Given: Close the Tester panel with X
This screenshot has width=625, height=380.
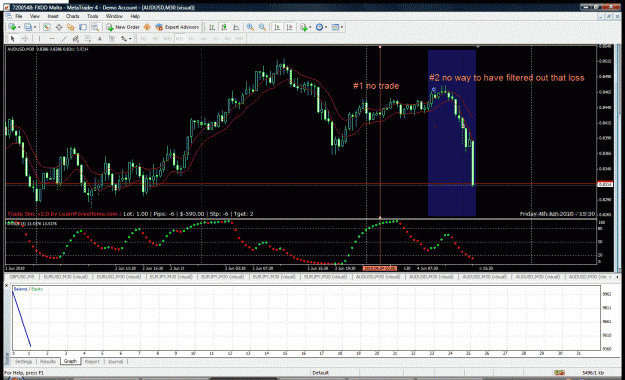Looking at the screenshot, I should pos(6,285).
